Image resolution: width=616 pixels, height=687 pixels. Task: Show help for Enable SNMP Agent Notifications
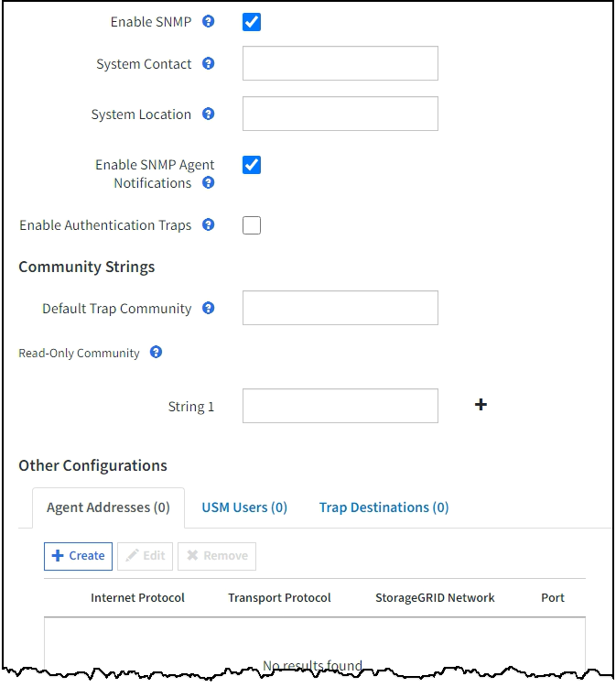[208, 183]
